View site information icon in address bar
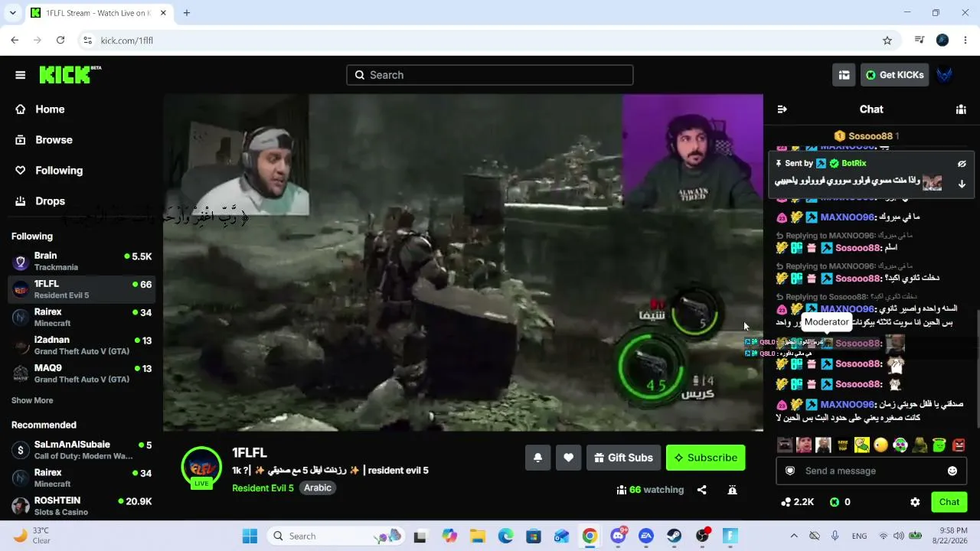980x551 pixels. point(87,41)
